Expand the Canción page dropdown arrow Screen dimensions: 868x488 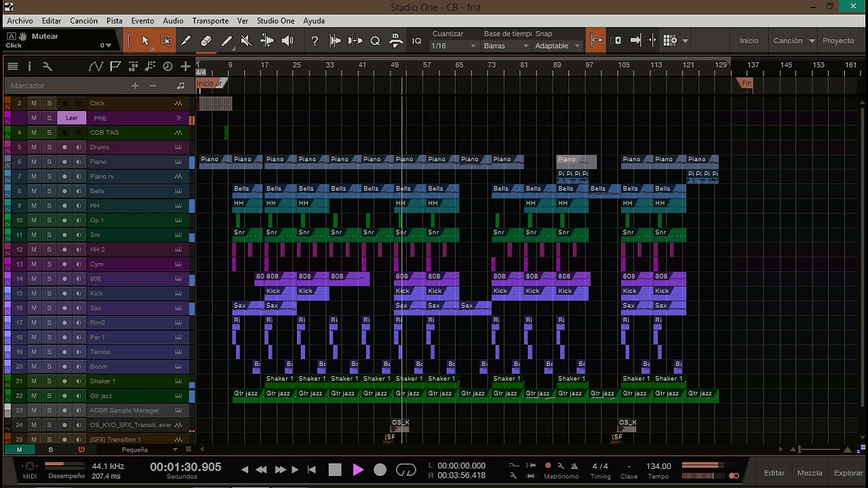pos(812,41)
